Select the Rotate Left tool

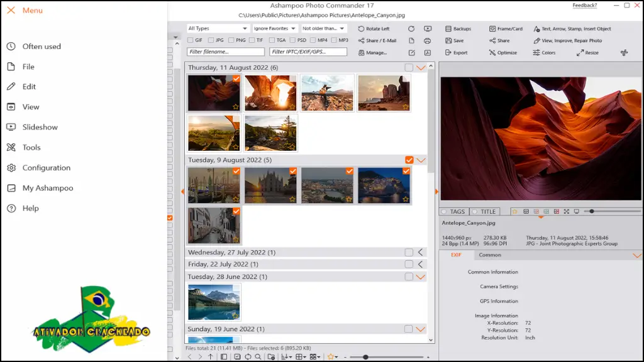pyautogui.click(x=375, y=28)
